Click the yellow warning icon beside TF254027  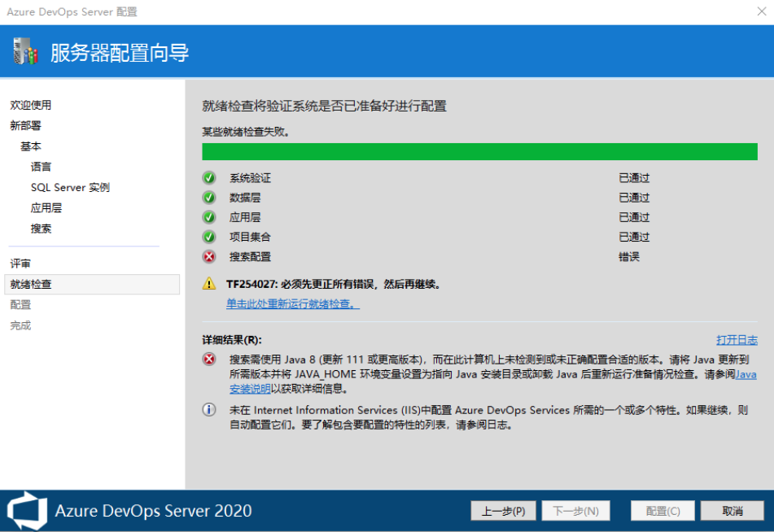[x=209, y=284]
